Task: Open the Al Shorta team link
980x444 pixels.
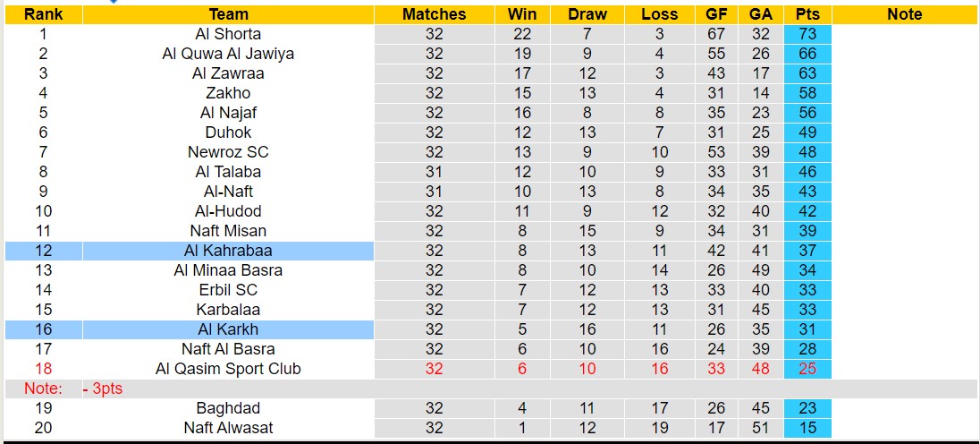Action: click(x=228, y=34)
